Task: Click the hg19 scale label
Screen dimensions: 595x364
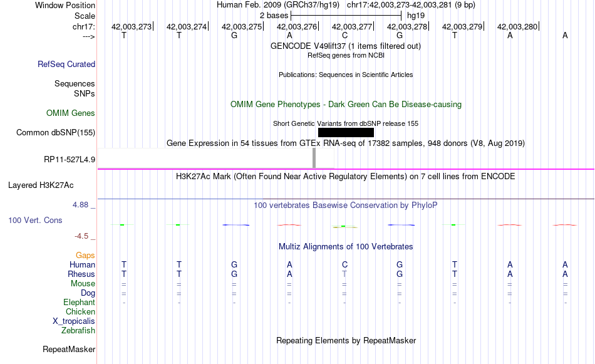Action: tap(415, 16)
